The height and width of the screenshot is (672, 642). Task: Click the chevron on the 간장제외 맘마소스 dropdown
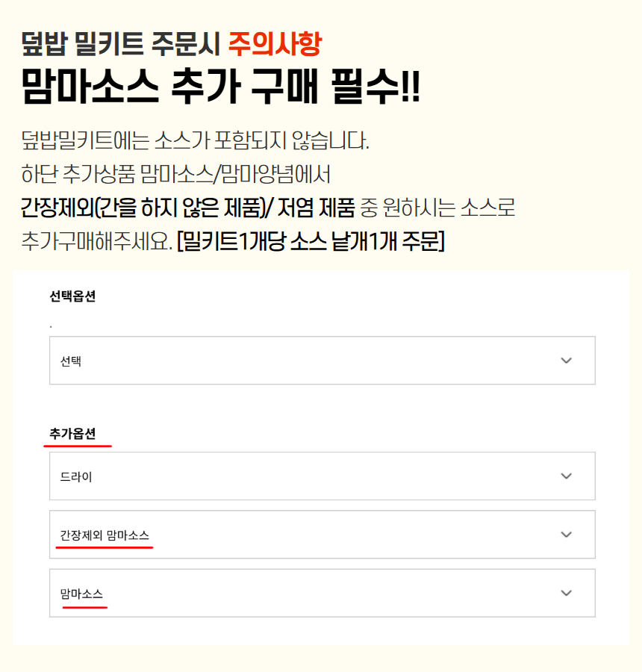pos(566,535)
